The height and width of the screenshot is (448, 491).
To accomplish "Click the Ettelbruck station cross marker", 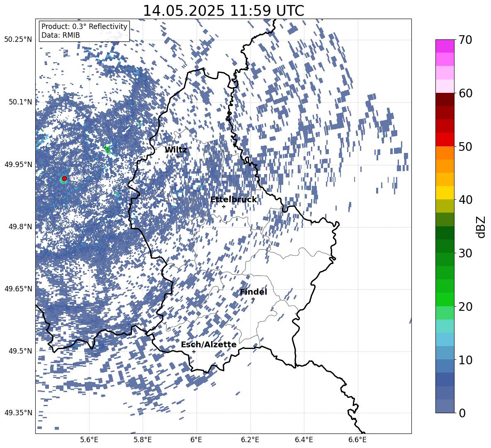I will [224, 206].
